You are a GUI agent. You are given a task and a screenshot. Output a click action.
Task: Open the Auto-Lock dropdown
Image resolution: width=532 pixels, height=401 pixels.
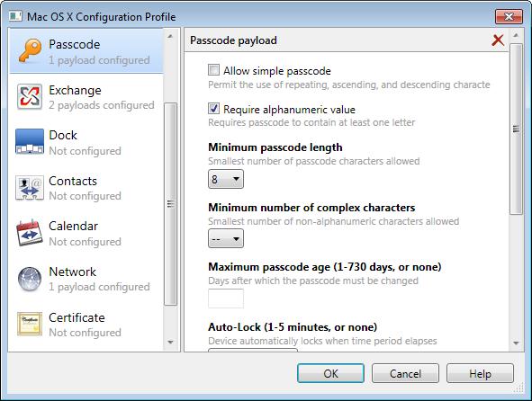[253, 350]
